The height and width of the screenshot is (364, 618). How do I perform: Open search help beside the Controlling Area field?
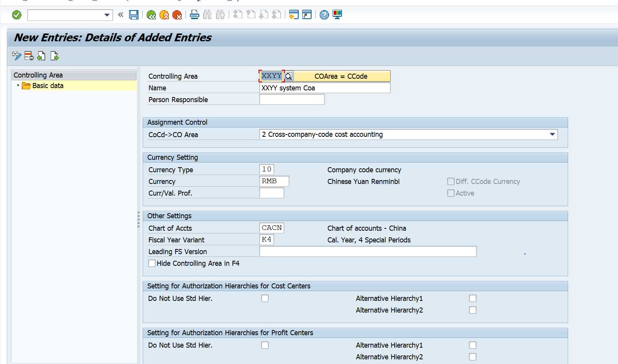289,76
